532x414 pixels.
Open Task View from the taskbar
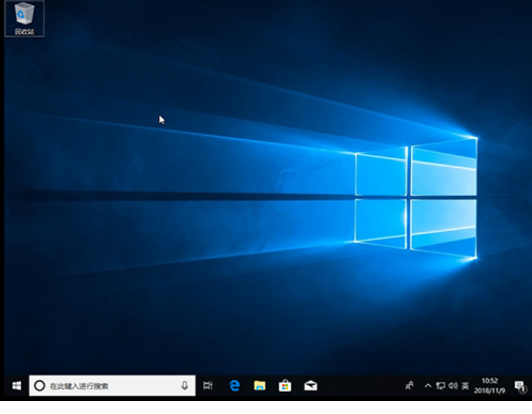(x=208, y=385)
